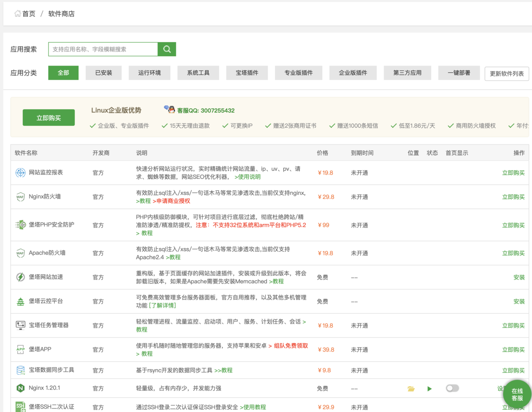Open 使用说明 link for 网站监控报表

tap(248, 177)
